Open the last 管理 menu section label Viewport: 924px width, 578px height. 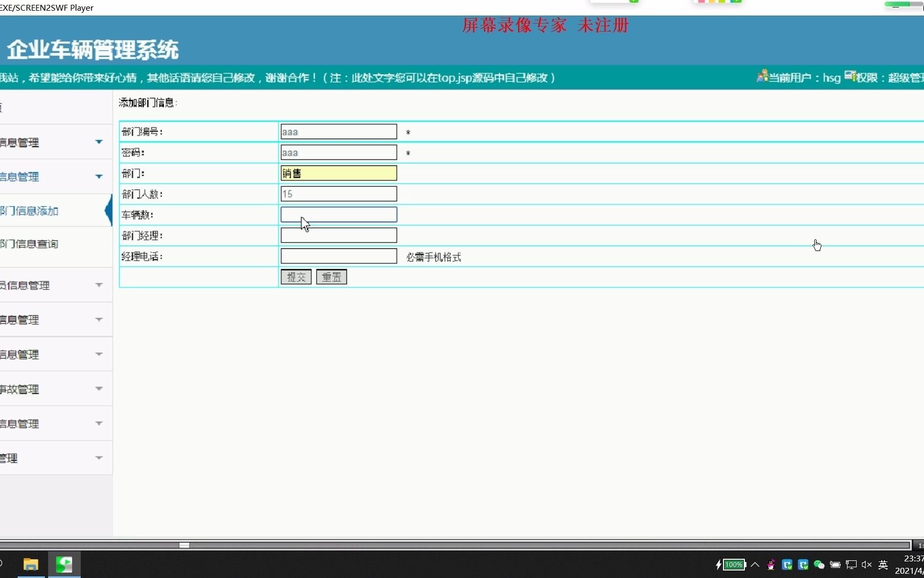9,458
